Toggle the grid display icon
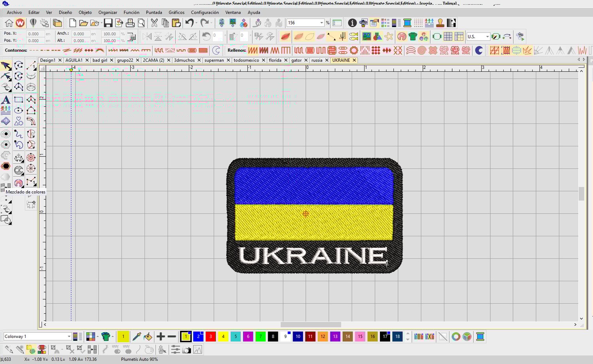Image resolution: width=593 pixels, height=364 pixels. (x=448, y=37)
